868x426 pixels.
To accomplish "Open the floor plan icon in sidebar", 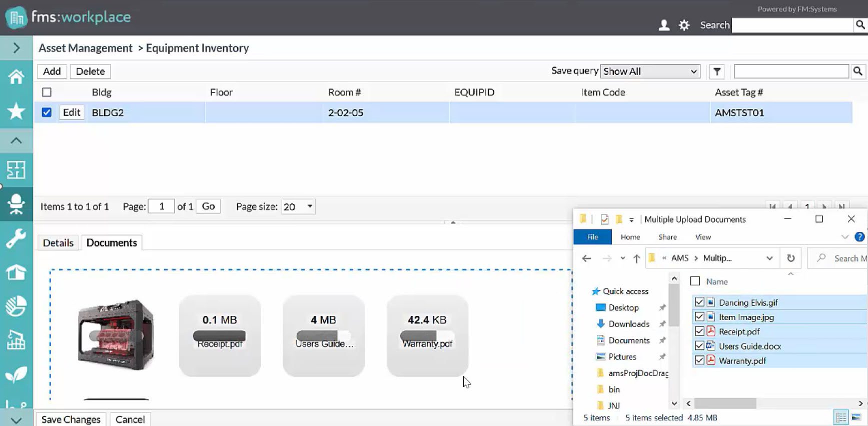I will pyautogui.click(x=16, y=170).
